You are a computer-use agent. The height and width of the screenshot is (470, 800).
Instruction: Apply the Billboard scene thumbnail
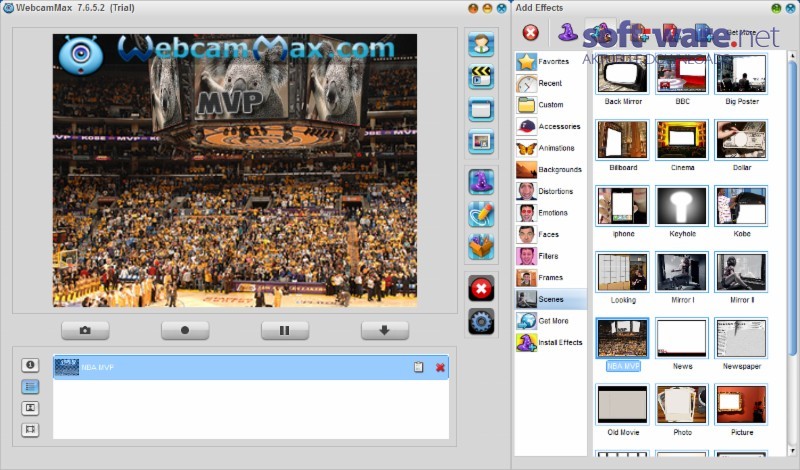622,140
